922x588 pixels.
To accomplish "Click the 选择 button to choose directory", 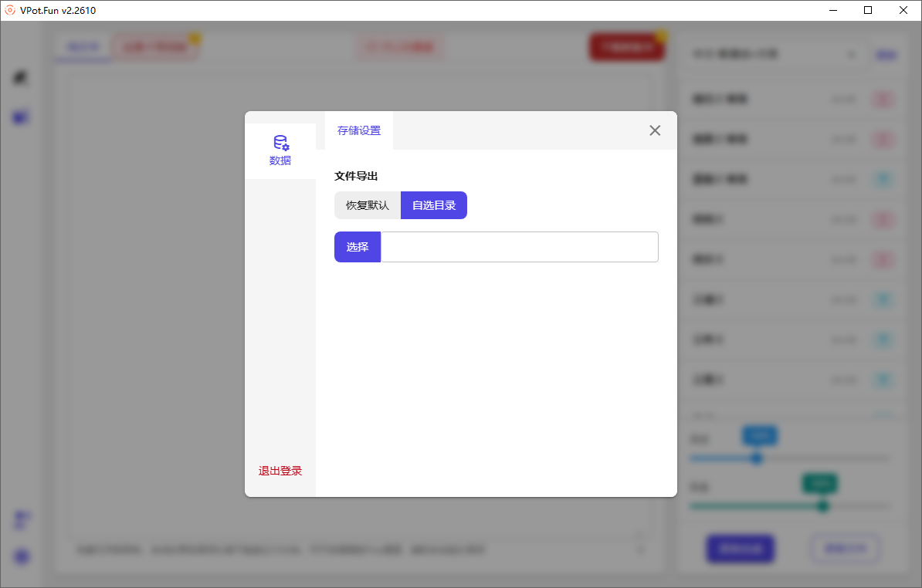I will (358, 247).
